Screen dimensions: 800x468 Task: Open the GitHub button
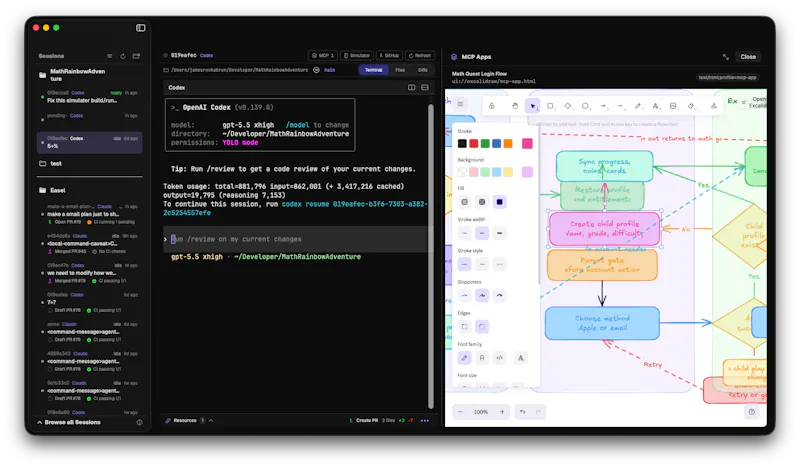(389, 55)
